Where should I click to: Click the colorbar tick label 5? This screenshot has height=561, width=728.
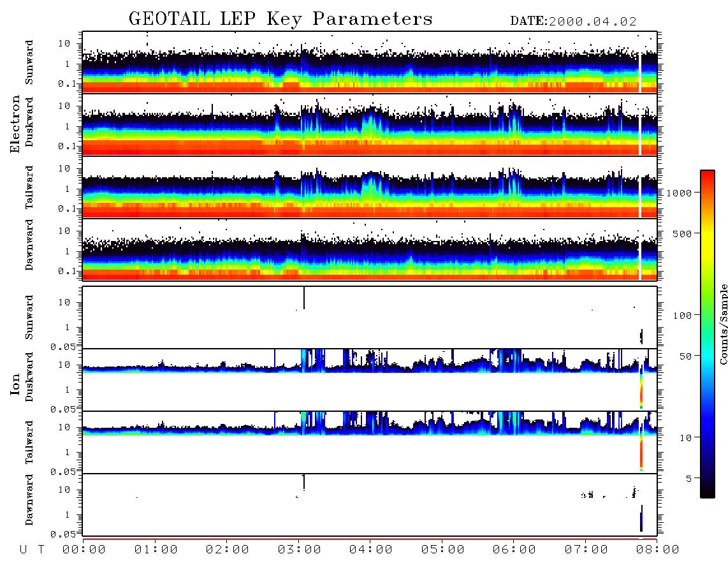pyautogui.click(x=689, y=479)
